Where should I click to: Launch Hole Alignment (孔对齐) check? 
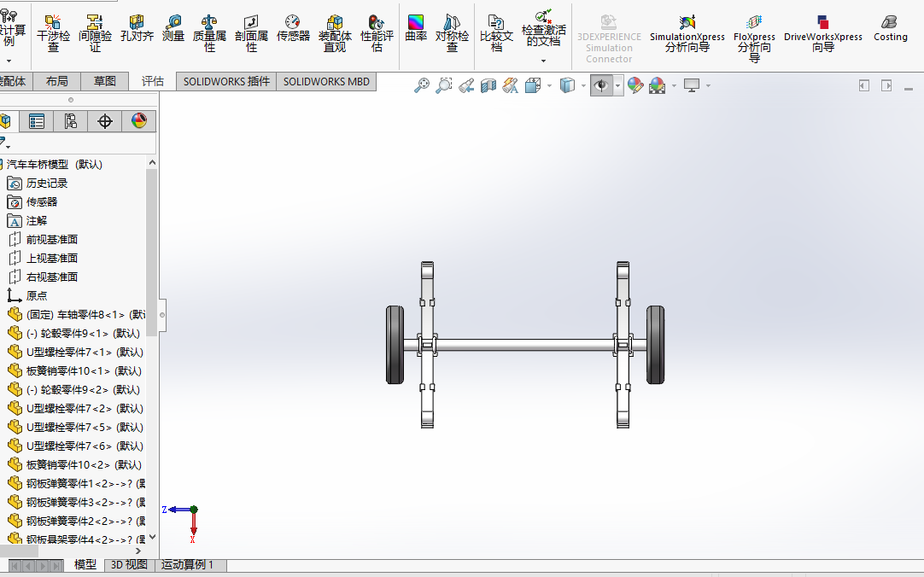pos(137,28)
